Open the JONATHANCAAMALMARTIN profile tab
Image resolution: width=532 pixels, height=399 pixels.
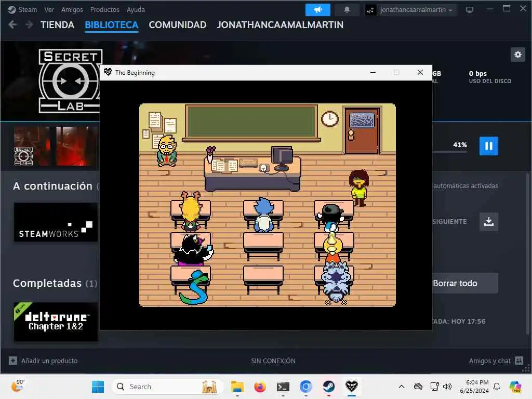pos(280,25)
